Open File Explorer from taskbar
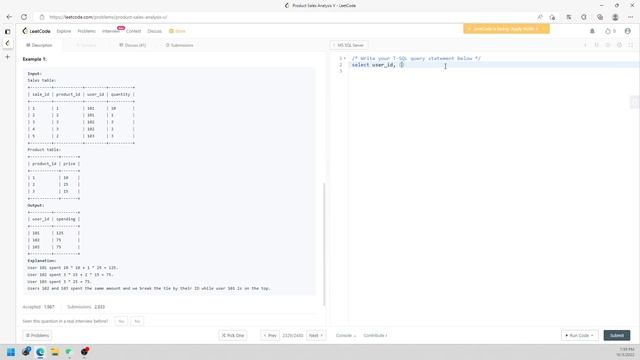 55,352
